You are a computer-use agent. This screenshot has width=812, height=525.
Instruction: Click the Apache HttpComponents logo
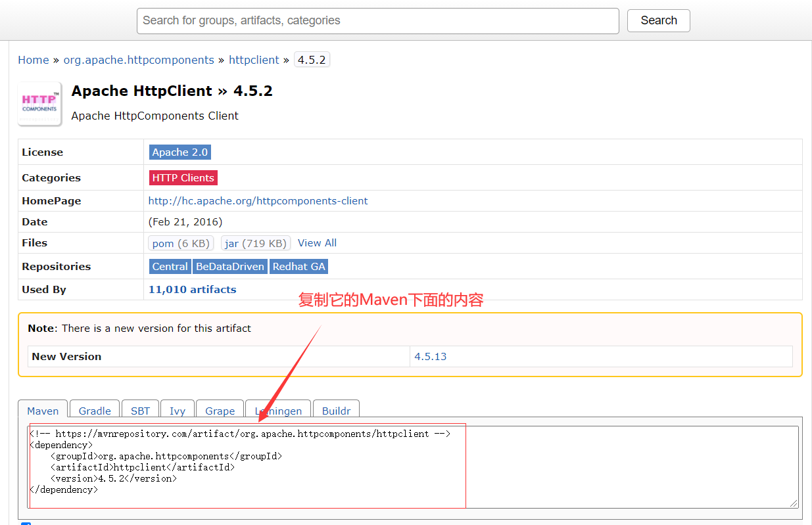[39, 103]
